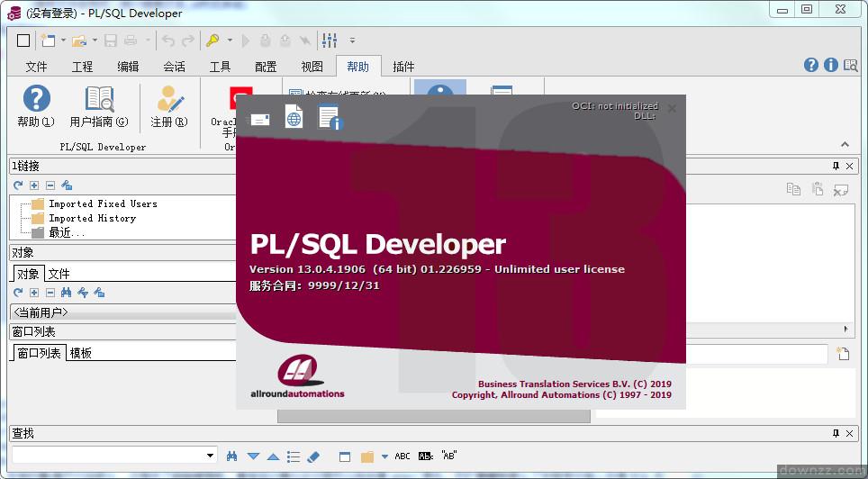This screenshot has width=868, height=479.
Task: Open the 文件 ribbon tab
Action: click(37, 67)
